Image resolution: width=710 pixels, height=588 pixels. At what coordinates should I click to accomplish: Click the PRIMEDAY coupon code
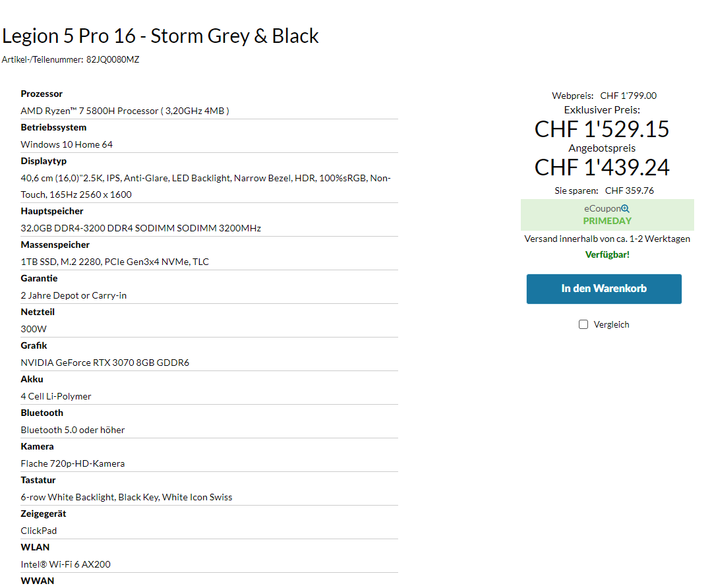point(607,221)
